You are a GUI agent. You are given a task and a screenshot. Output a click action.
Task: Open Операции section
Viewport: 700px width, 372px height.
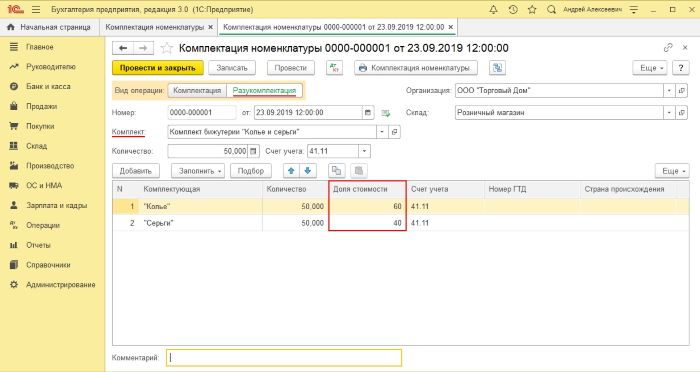[42, 225]
